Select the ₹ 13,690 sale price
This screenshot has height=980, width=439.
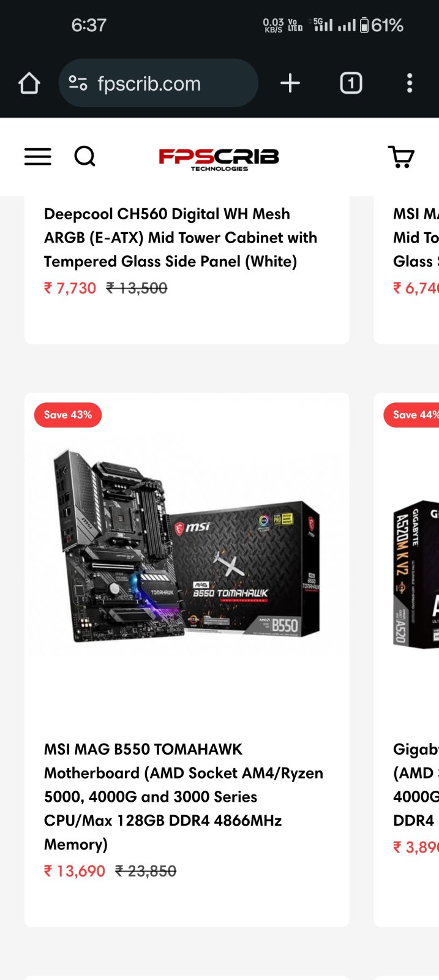[x=75, y=871]
